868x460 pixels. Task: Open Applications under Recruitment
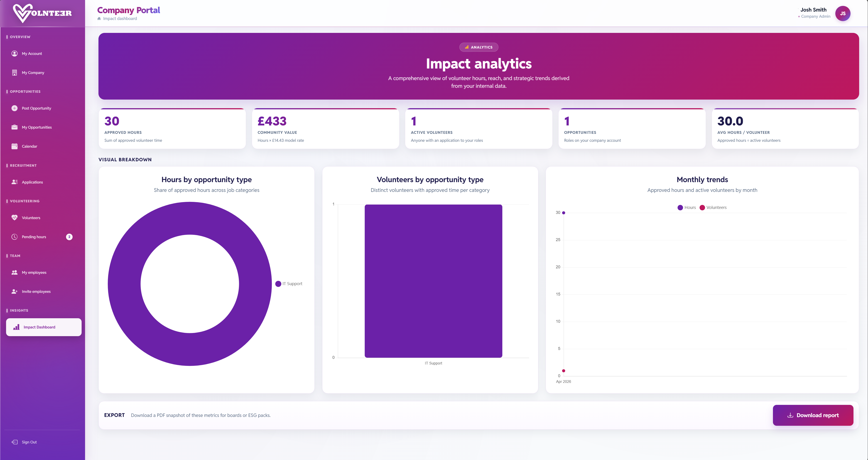[44, 182]
